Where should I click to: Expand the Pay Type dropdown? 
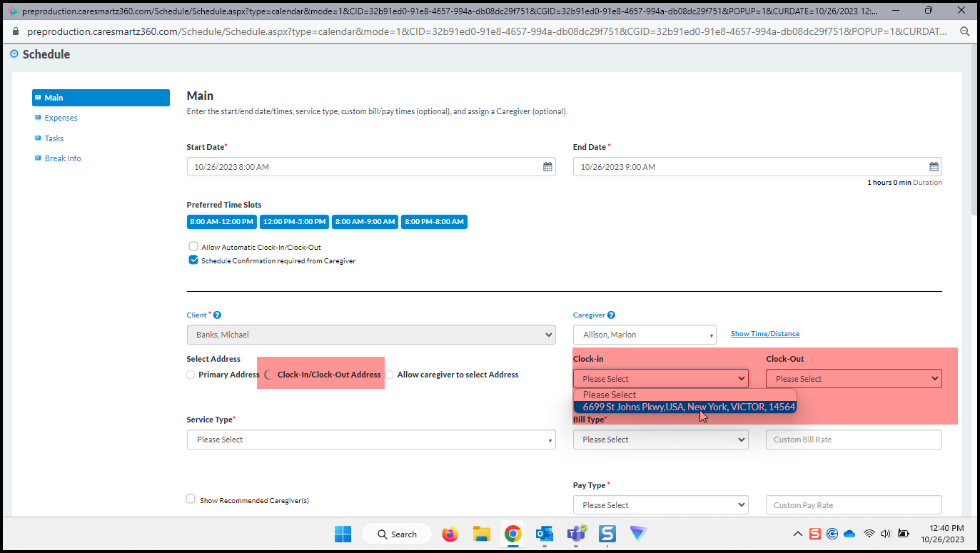point(660,505)
